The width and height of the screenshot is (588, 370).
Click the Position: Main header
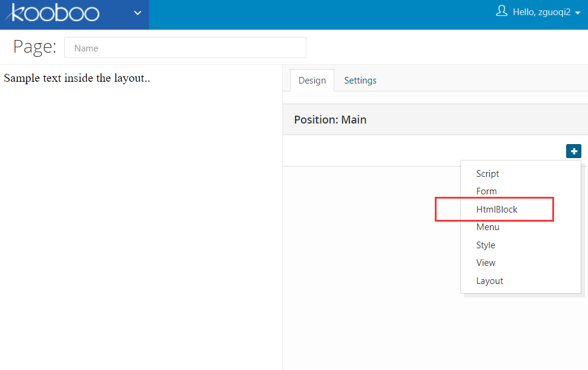pyautogui.click(x=435, y=119)
